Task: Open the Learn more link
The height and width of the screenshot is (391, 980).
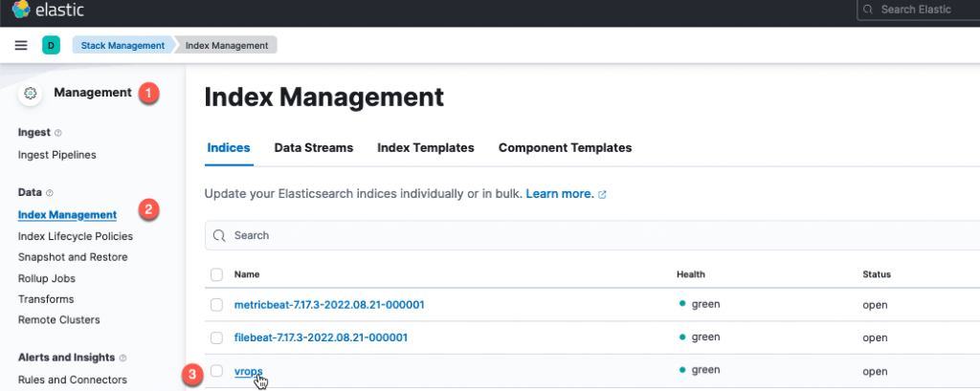Action: [x=560, y=194]
